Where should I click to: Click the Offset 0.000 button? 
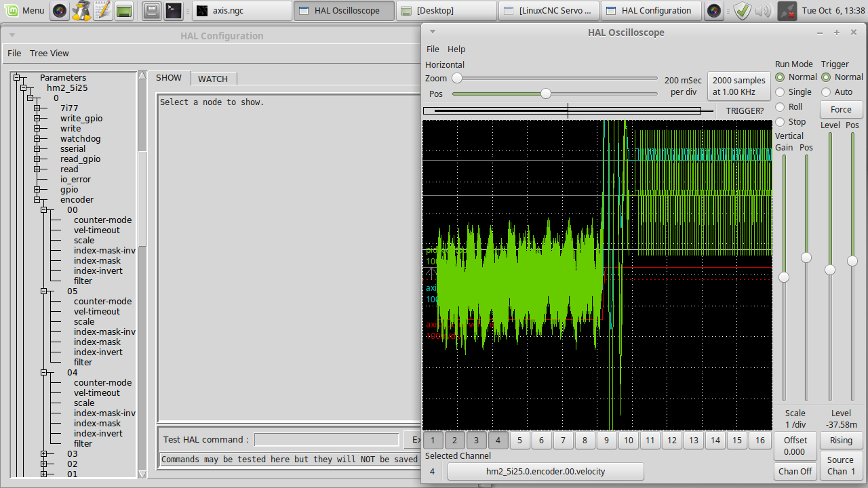coord(795,446)
